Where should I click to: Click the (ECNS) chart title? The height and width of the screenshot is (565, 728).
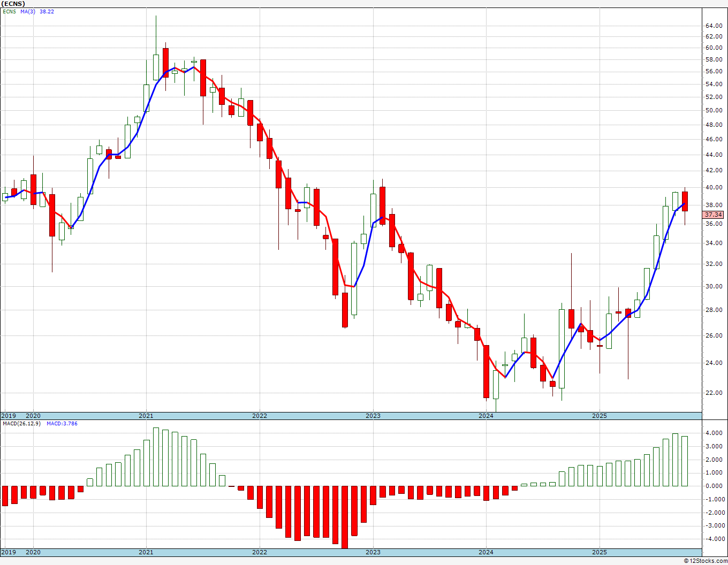13,3
